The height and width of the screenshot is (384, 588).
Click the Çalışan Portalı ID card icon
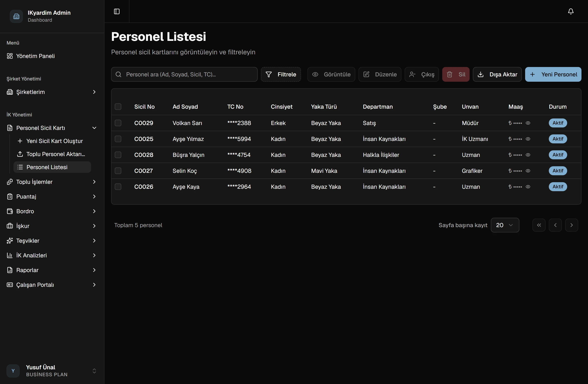[x=10, y=285]
